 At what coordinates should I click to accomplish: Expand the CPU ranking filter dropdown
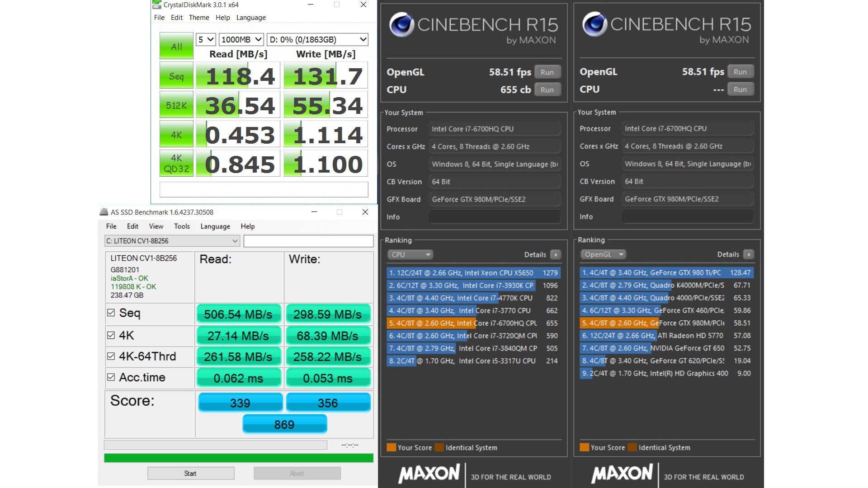click(410, 255)
